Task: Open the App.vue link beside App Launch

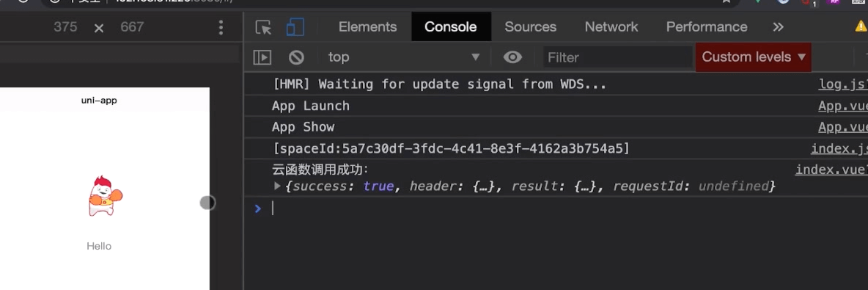Action: click(842, 106)
